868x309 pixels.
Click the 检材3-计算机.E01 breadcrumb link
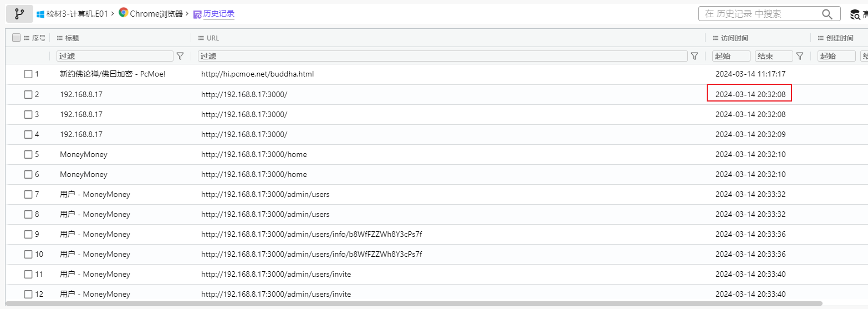[x=77, y=14]
